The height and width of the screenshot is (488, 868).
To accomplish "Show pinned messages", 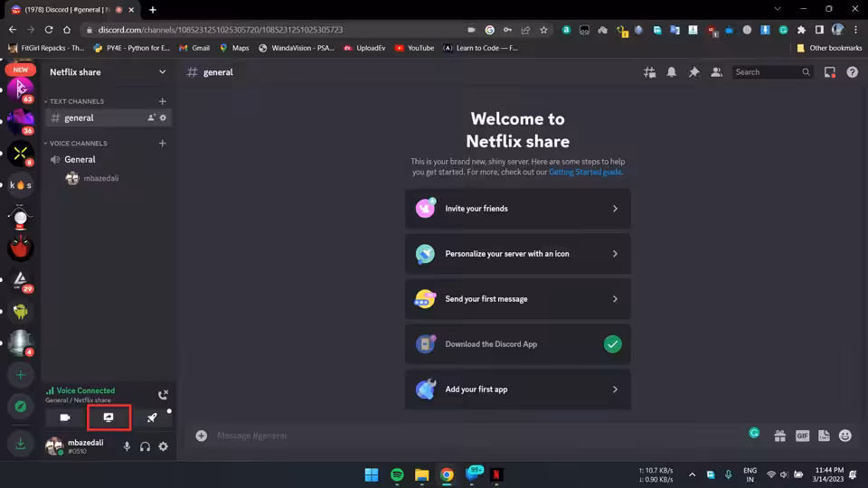I will point(693,72).
